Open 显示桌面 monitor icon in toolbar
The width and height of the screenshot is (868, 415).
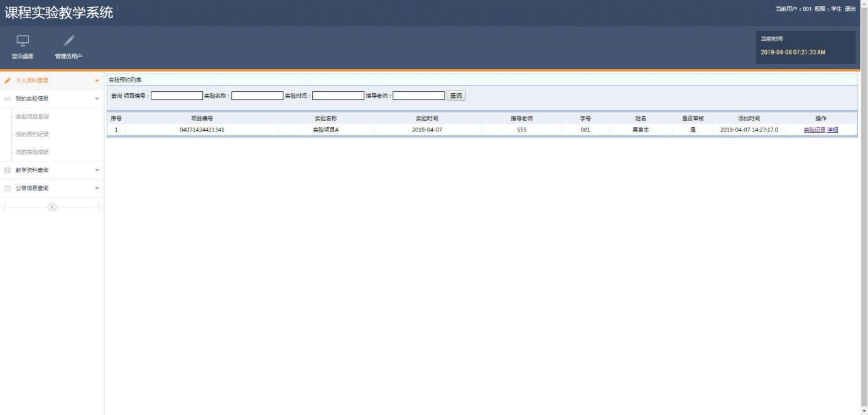tap(23, 41)
